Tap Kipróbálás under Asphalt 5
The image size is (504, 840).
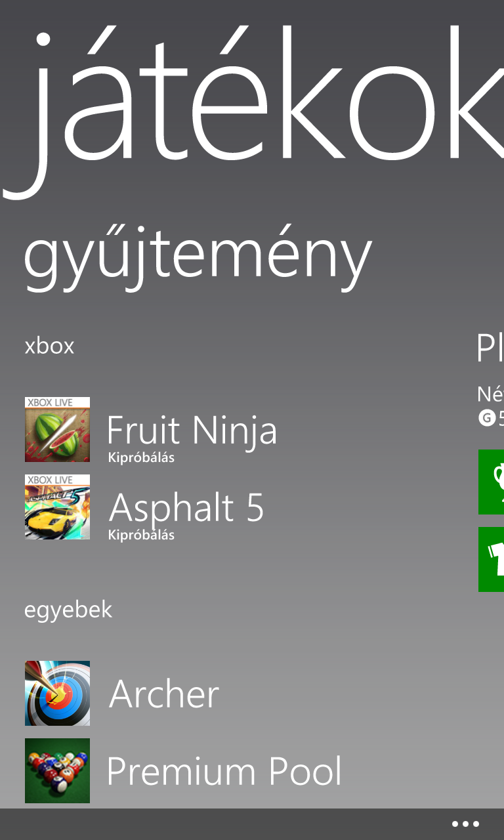141,535
